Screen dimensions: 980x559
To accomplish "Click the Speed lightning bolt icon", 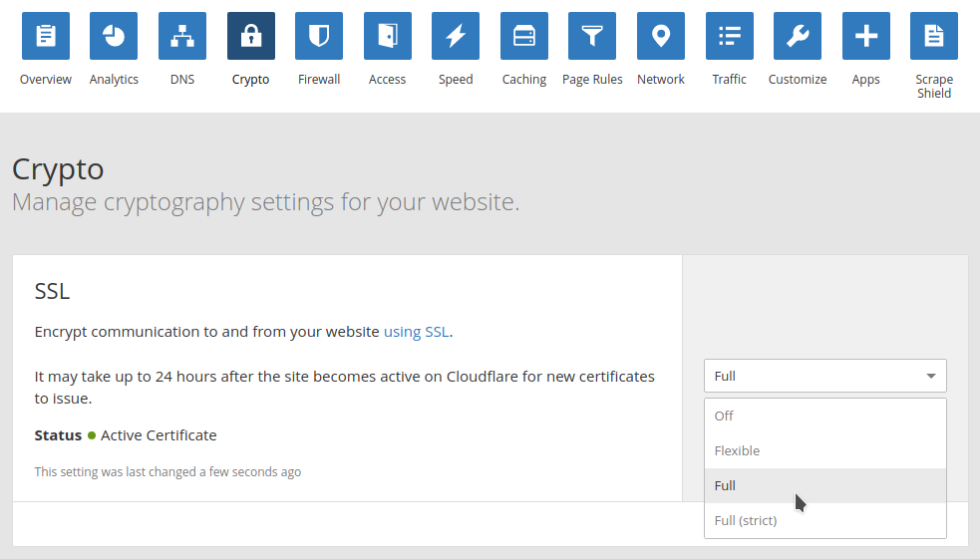I will point(456,37).
